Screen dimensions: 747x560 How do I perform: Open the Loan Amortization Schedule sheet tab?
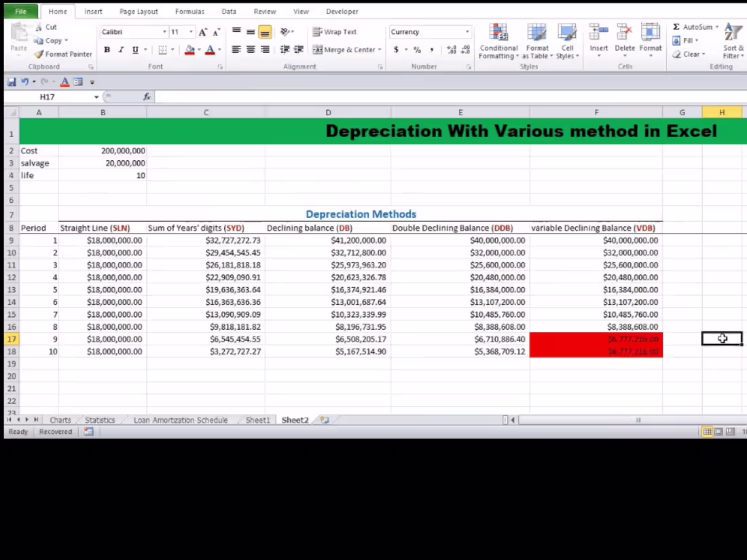pyautogui.click(x=180, y=419)
